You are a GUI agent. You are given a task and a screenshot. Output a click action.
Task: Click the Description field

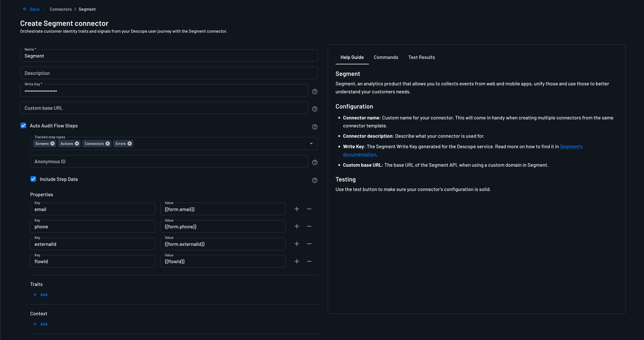169,73
